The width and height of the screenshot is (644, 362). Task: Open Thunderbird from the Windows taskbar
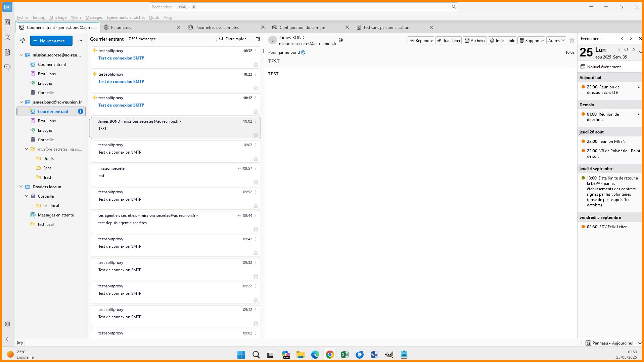360,355
